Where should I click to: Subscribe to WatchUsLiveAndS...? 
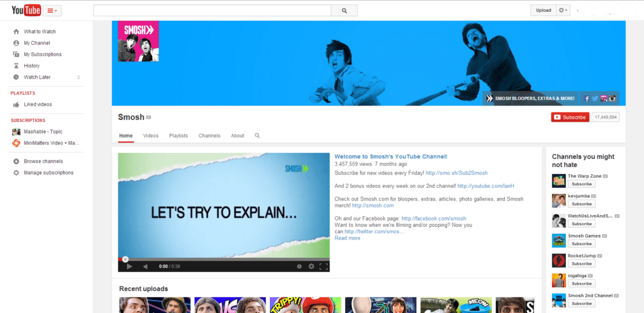582,224
